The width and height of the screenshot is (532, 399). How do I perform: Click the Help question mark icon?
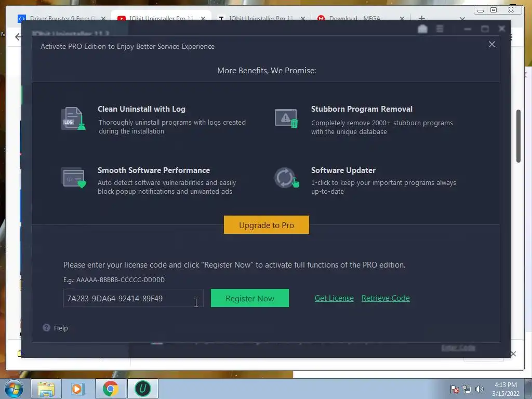[x=46, y=328]
